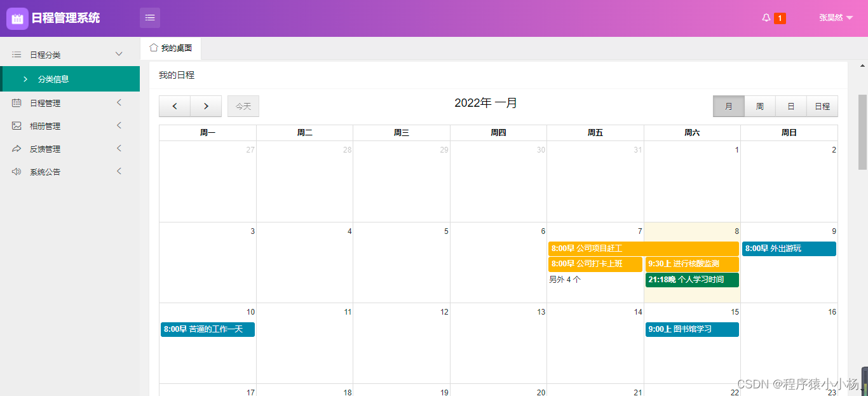
Task: Expand the 系统公告 menu chevron
Action: (119, 171)
